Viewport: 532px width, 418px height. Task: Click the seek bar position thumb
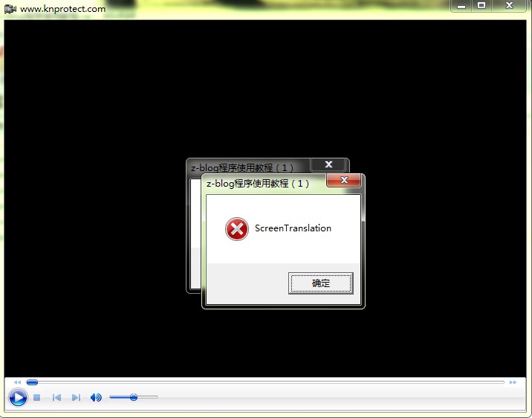32,382
